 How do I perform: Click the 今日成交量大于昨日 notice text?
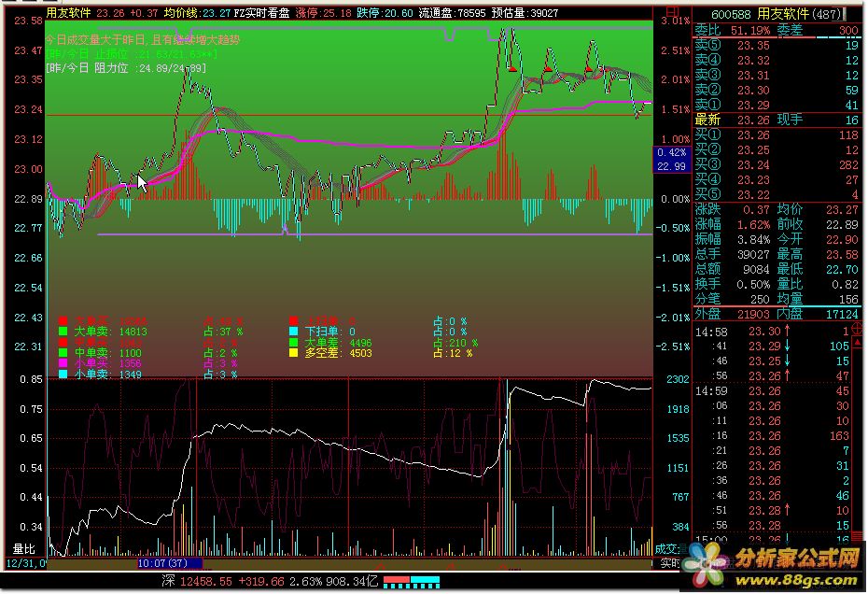(143, 40)
